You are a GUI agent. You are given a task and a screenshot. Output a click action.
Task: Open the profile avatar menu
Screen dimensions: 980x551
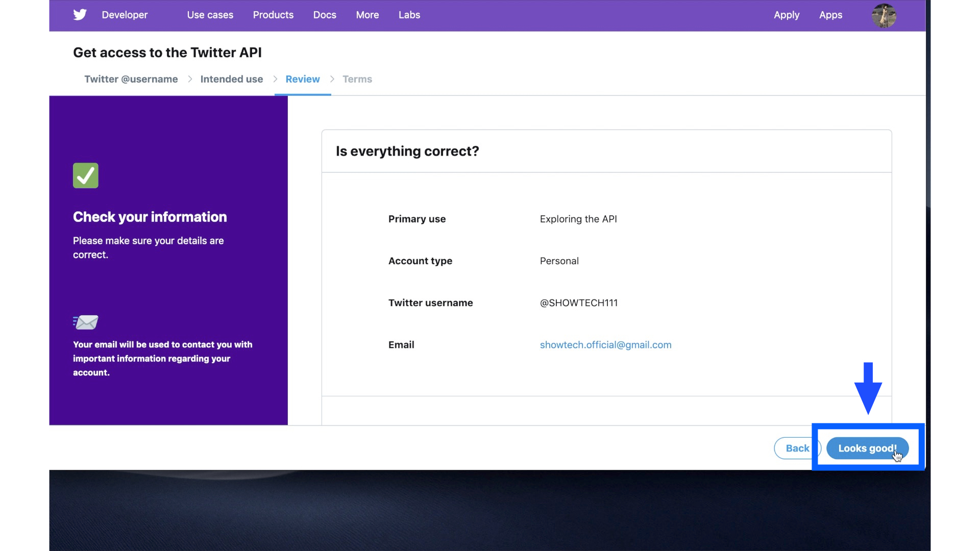884,15
